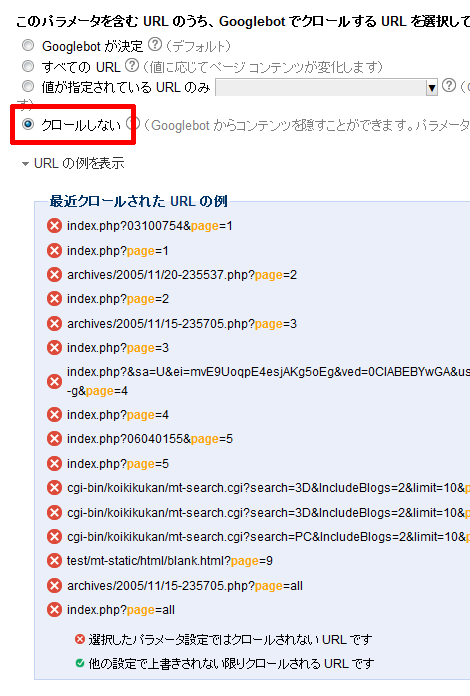Click the text index.php?page=all
This screenshot has width=470, height=696.
[x=121, y=609]
